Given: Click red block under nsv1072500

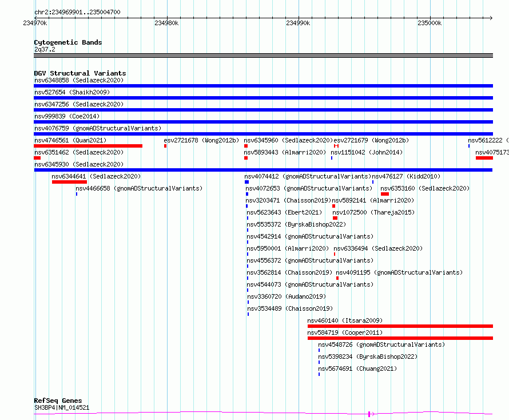Looking at the screenshot, I should click(335, 218).
